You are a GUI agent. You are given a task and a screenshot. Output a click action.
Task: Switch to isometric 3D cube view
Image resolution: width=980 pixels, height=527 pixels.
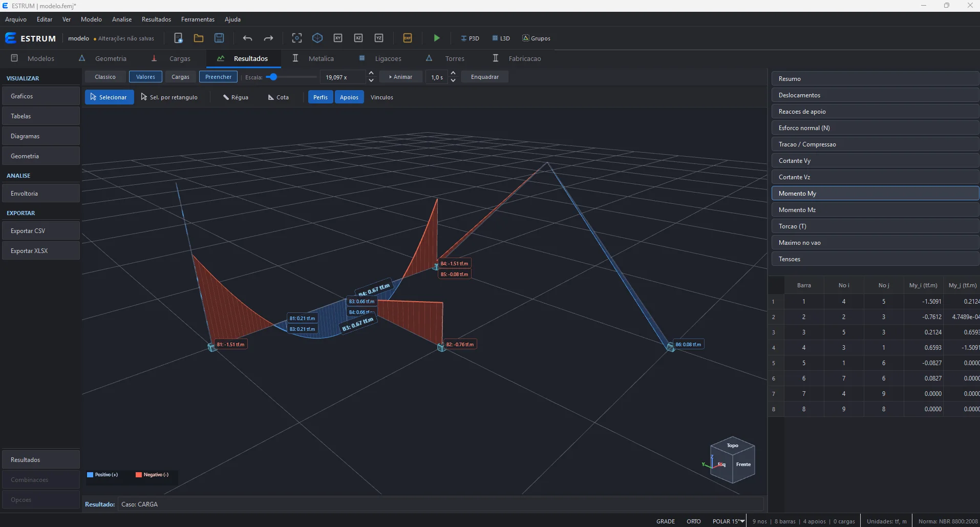click(x=317, y=38)
